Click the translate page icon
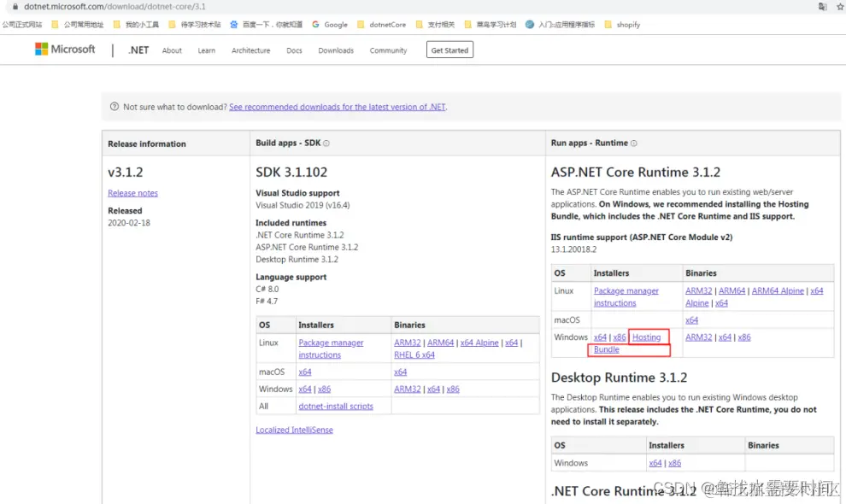 pos(822,7)
